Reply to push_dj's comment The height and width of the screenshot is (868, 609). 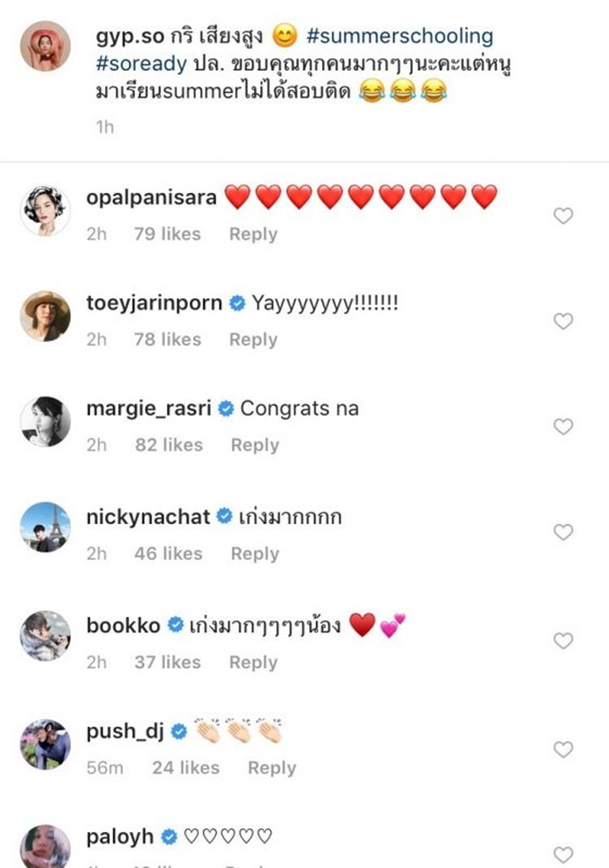point(272,767)
